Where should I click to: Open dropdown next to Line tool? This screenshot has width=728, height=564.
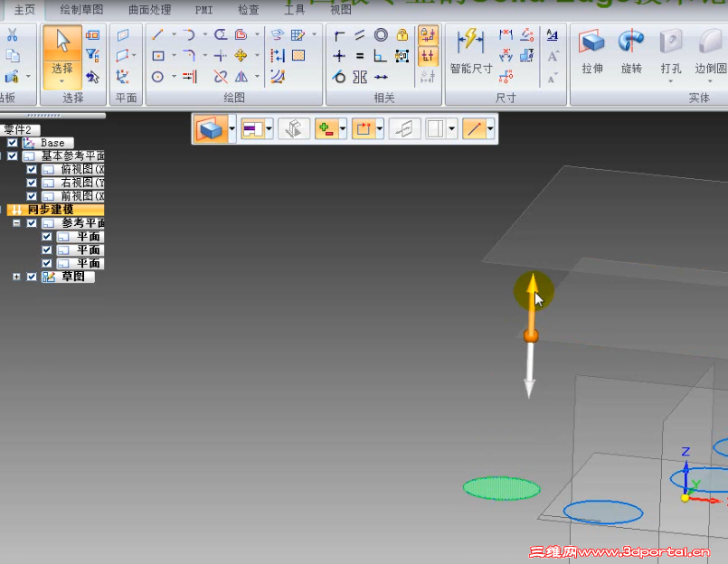click(174, 34)
